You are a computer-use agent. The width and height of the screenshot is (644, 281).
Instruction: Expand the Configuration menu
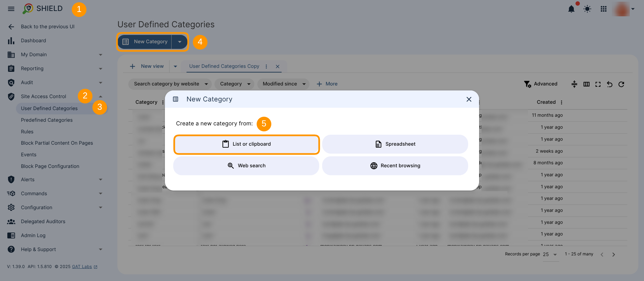[100, 208]
